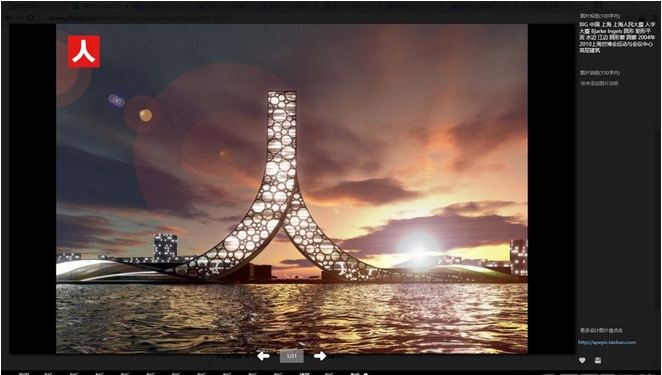Advance to next image with right arrow
Viewport: 662px width, 375px height.
coord(320,356)
